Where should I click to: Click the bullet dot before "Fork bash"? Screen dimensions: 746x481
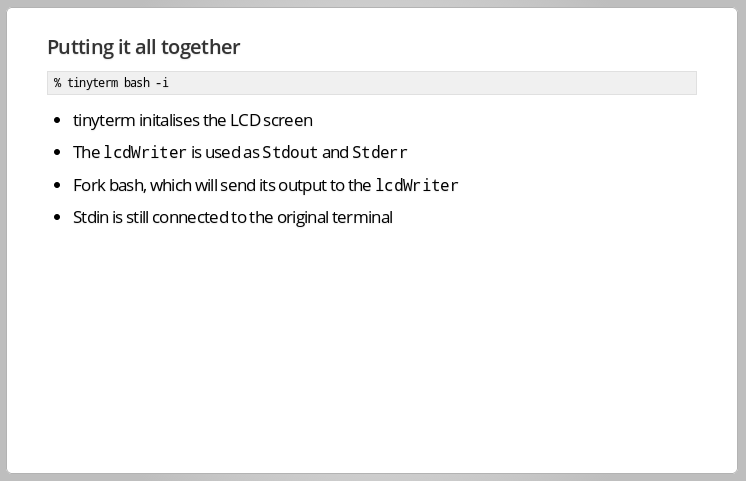[58, 185]
